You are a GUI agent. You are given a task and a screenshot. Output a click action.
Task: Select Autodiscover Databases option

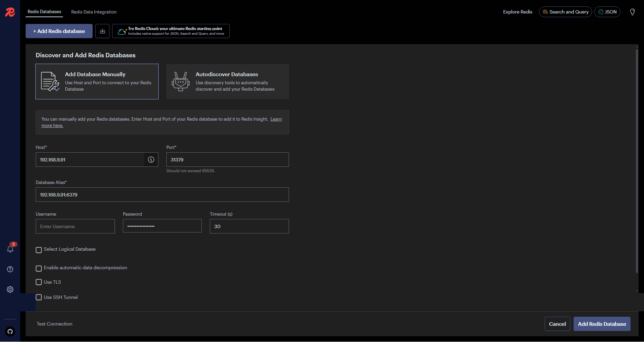[x=228, y=82]
